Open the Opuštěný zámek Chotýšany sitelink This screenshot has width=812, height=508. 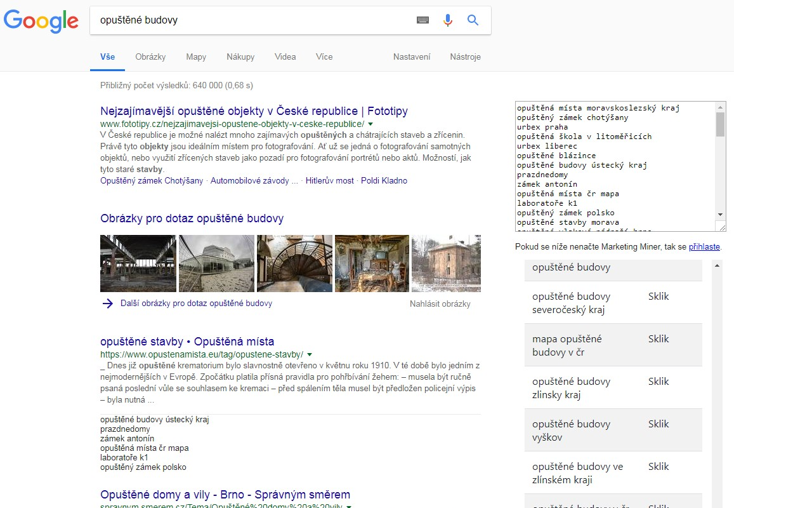pos(150,180)
